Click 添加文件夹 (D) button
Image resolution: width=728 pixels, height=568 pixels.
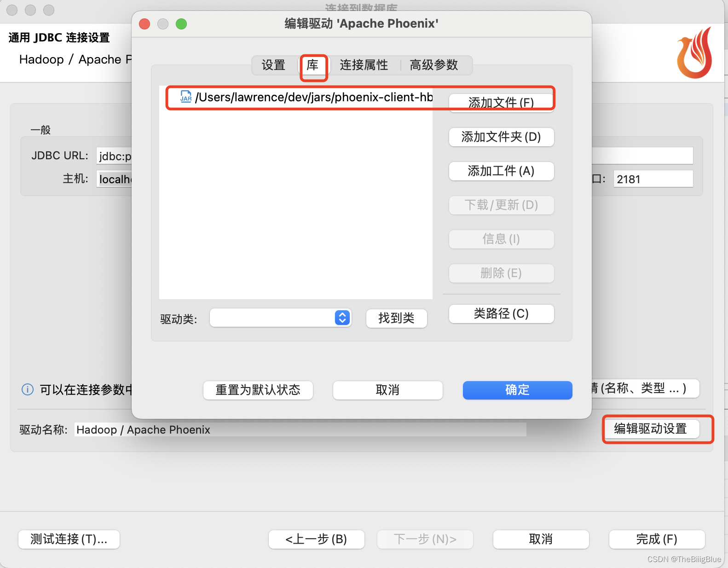pyautogui.click(x=501, y=137)
